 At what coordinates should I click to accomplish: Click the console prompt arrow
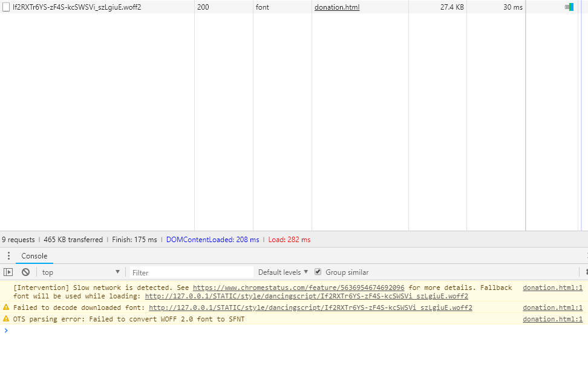[x=6, y=330]
